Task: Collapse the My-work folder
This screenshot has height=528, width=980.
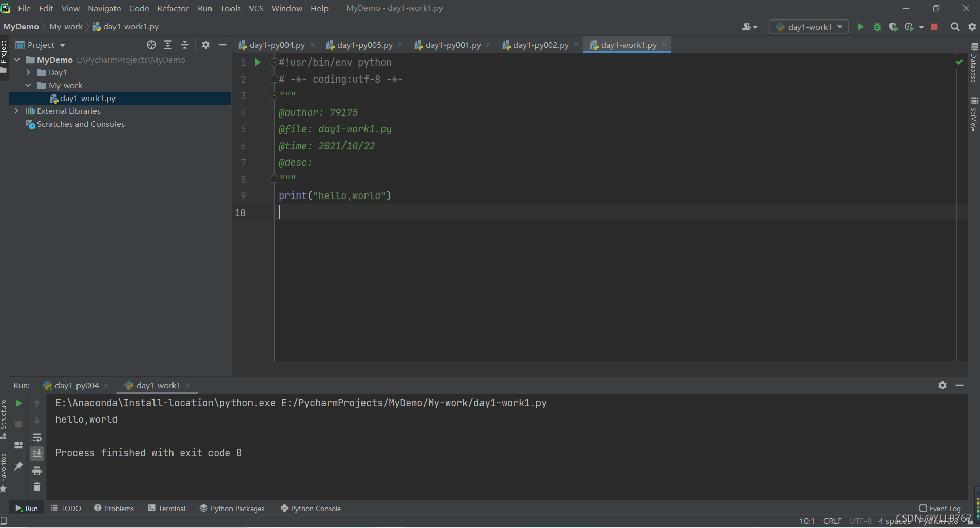Action: coord(28,85)
